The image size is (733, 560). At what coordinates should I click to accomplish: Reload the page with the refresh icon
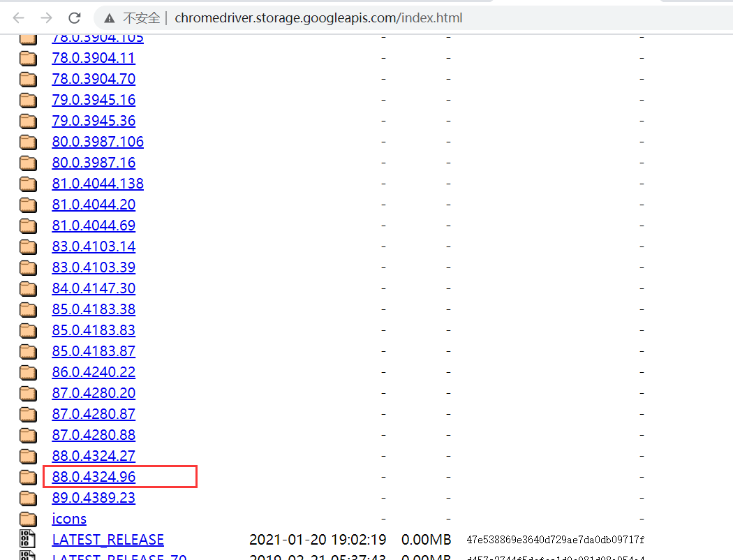click(74, 17)
